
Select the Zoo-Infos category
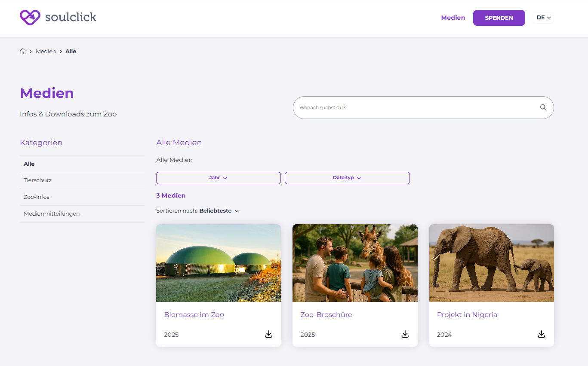82,197
